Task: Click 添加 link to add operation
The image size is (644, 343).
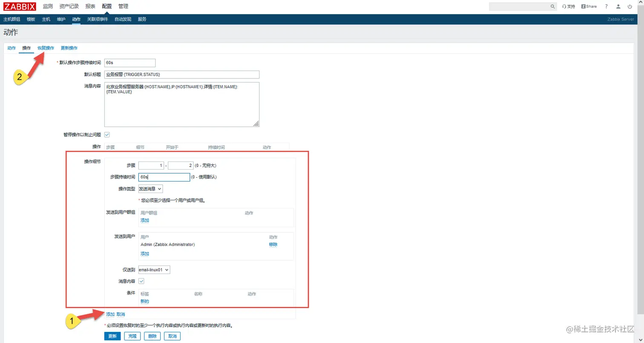Action: [x=110, y=314]
